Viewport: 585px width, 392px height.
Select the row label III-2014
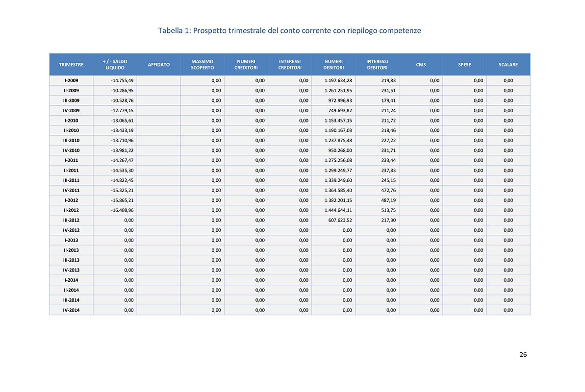tap(71, 300)
